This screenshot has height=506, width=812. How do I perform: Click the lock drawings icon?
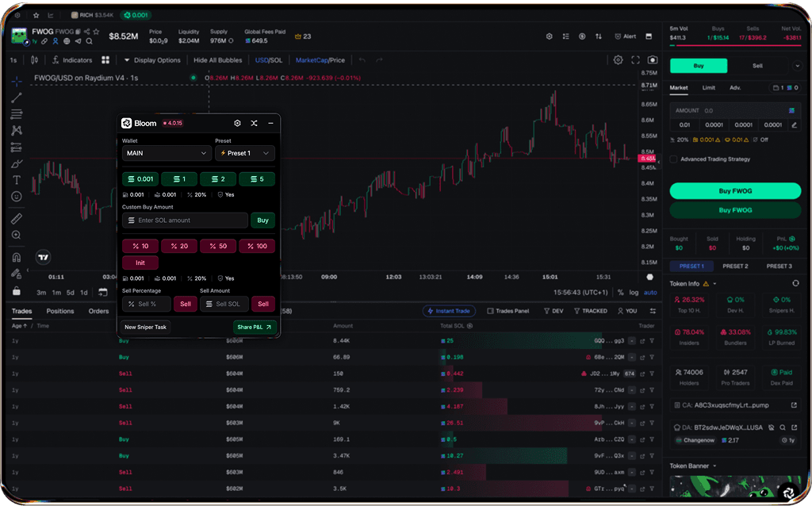click(x=17, y=290)
